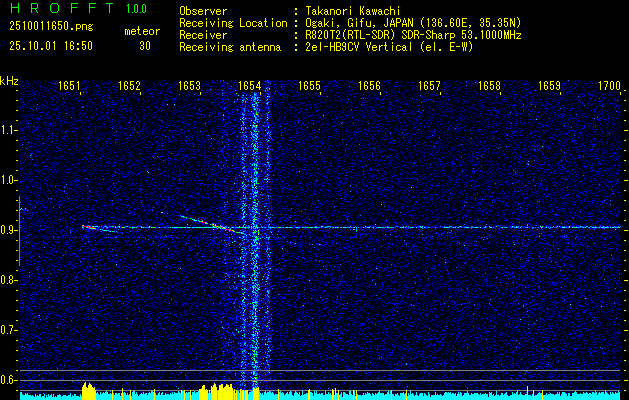Viewport: 629px width, 400px height.
Task: Click the Receiving antenna label
Action: [230, 47]
